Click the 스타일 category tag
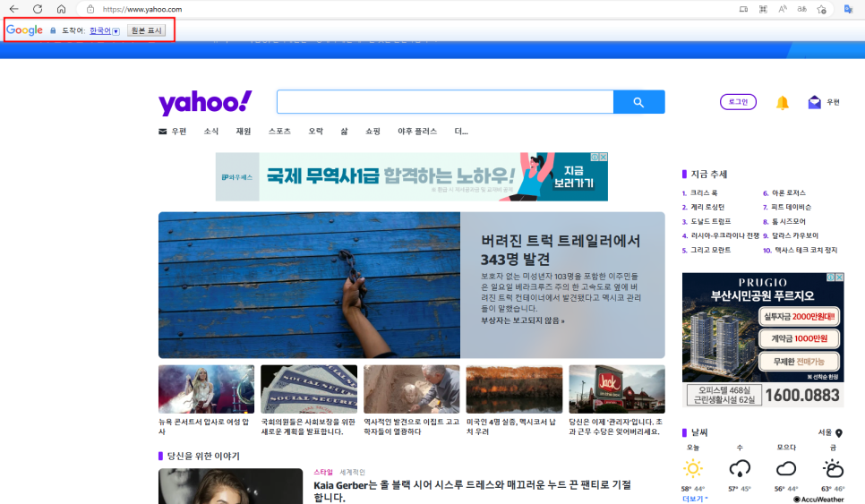The image size is (865, 504). point(323,472)
